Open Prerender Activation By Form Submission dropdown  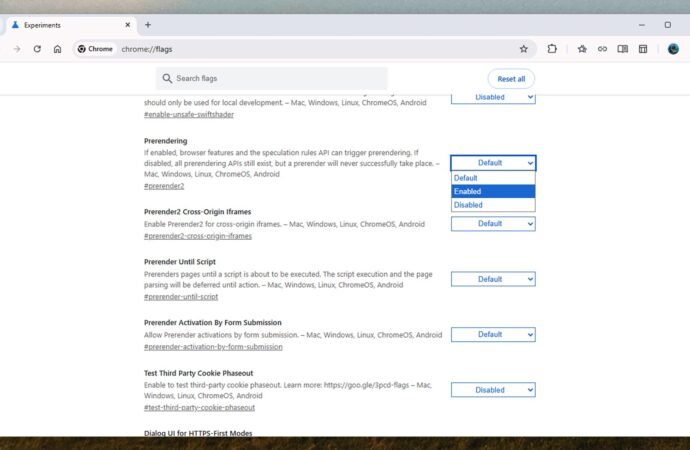pyautogui.click(x=493, y=335)
